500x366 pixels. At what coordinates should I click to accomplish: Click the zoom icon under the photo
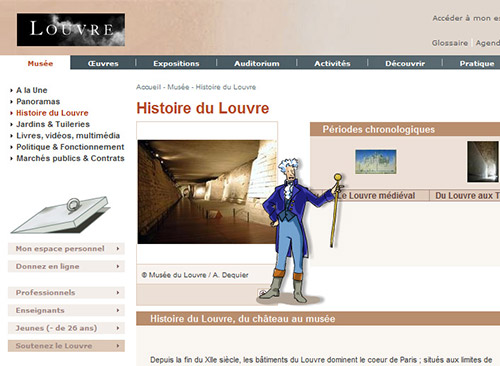click(x=262, y=293)
